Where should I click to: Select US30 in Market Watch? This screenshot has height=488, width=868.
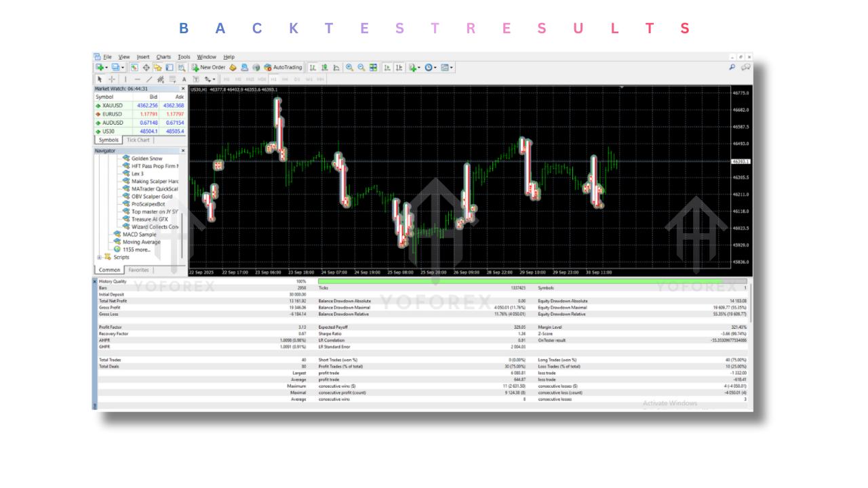pyautogui.click(x=108, y=131)
